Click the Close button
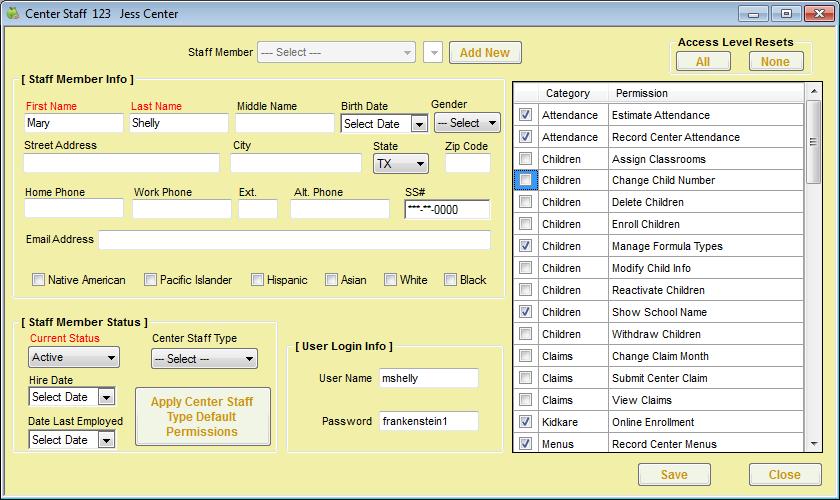 tap(785, 475)
